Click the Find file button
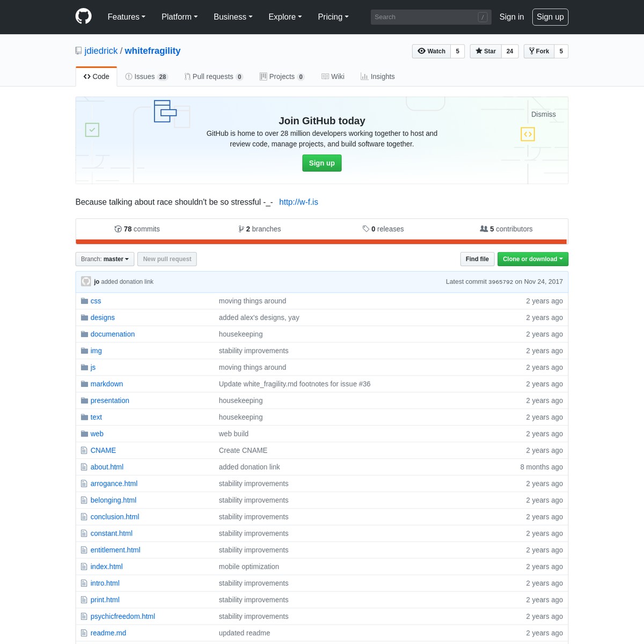 click(477, 259)
